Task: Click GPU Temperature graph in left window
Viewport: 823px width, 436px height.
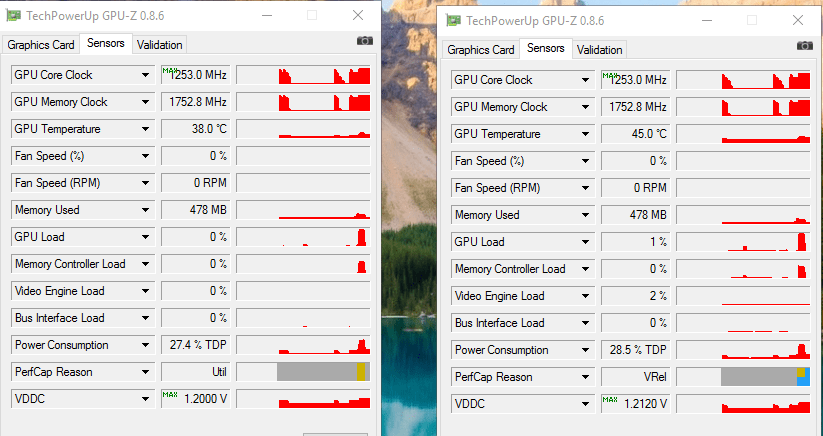Action: (303, 129)
